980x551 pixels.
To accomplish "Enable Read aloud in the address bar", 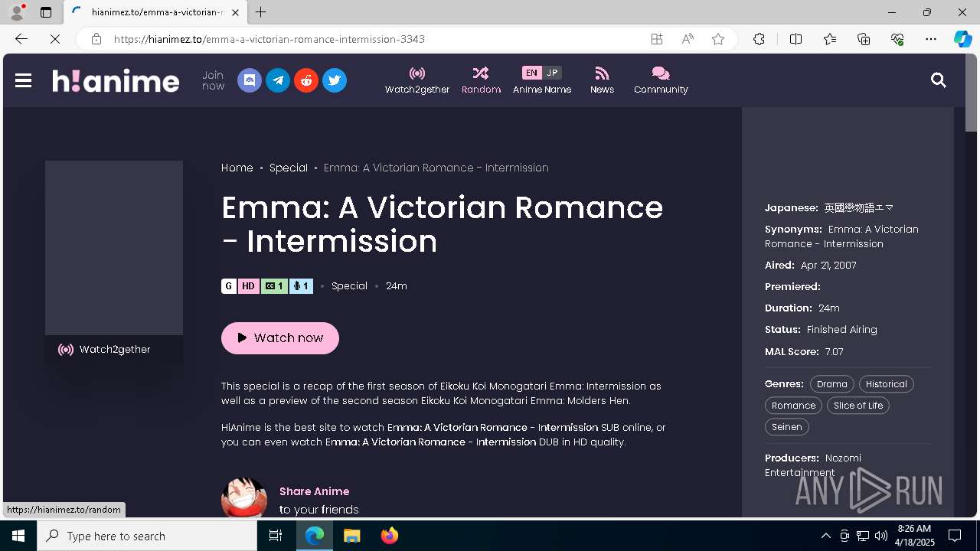I will click(688, 39).
